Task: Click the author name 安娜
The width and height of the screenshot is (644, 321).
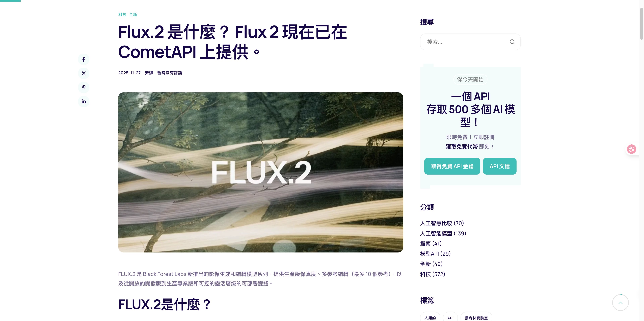Action: [x=149, y=73]
